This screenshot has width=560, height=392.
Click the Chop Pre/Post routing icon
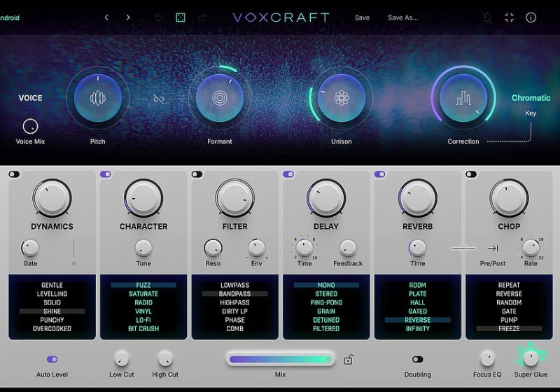click(493, 248)
